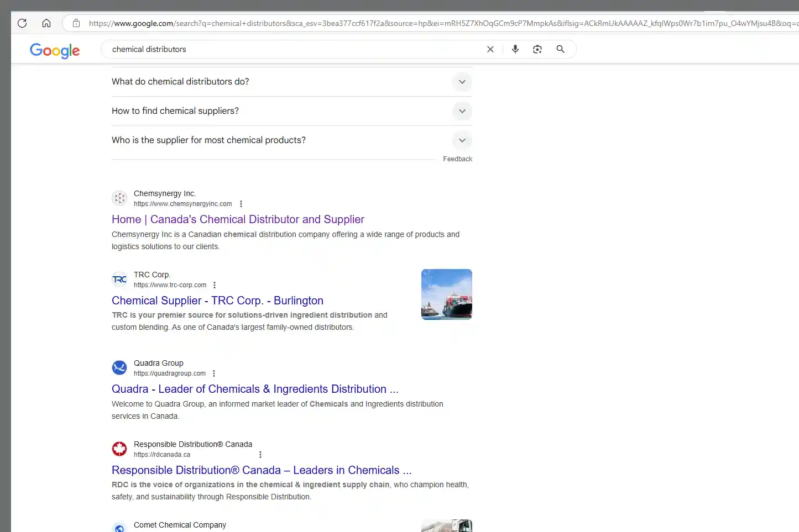Screen dimensions: 799x532
Task: Expand "How to find chemical suppliers?" question
Action: click(462, 111)
